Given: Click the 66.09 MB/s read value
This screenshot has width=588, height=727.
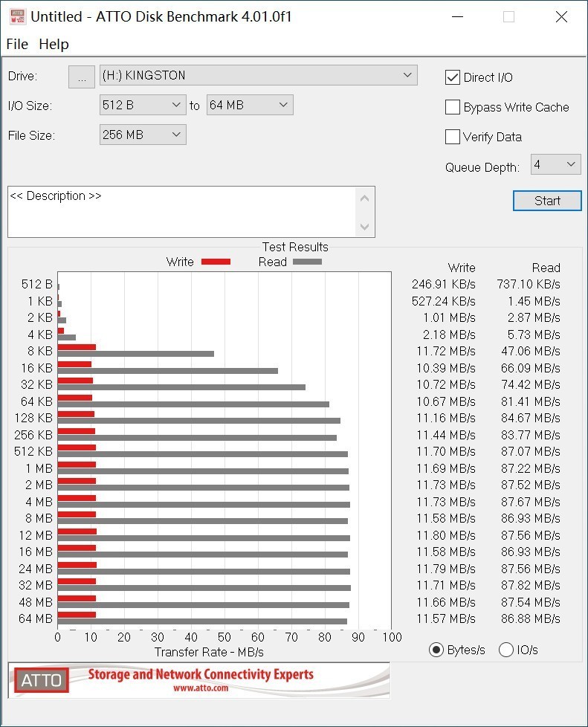Looking at the screenshot, I should pyautogui.click(x=531, y=368).
